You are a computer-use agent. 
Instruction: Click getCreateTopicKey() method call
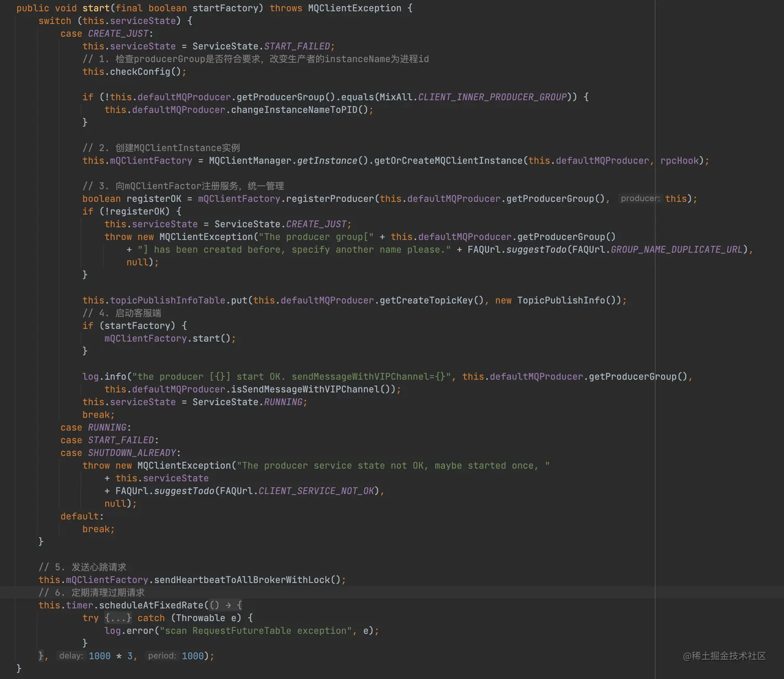431,300
